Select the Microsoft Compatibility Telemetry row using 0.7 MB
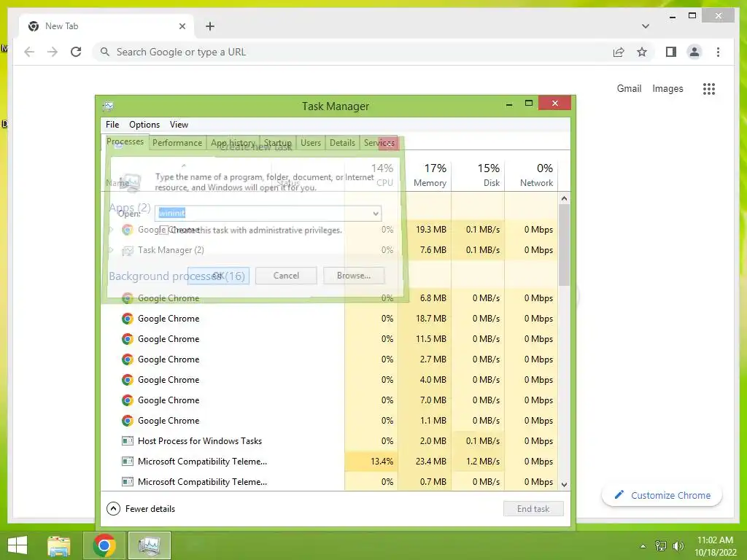This screenshot has width=747, height=560. point(330,482)
